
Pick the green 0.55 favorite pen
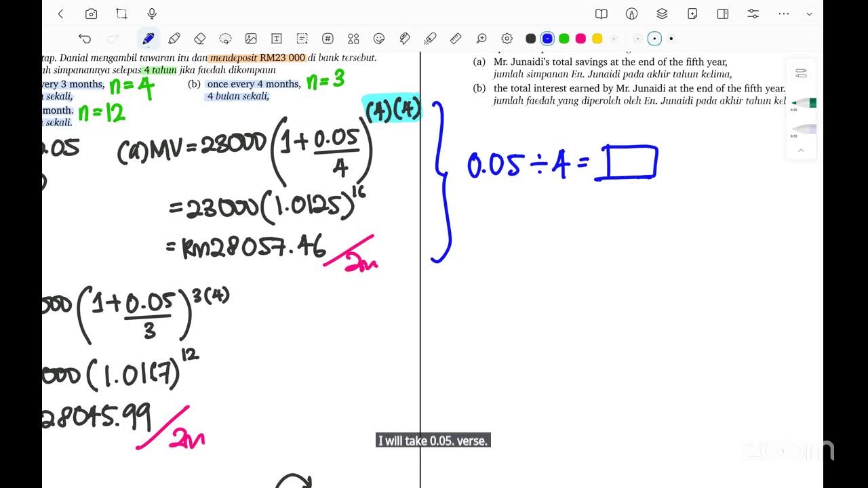[804, 104]
